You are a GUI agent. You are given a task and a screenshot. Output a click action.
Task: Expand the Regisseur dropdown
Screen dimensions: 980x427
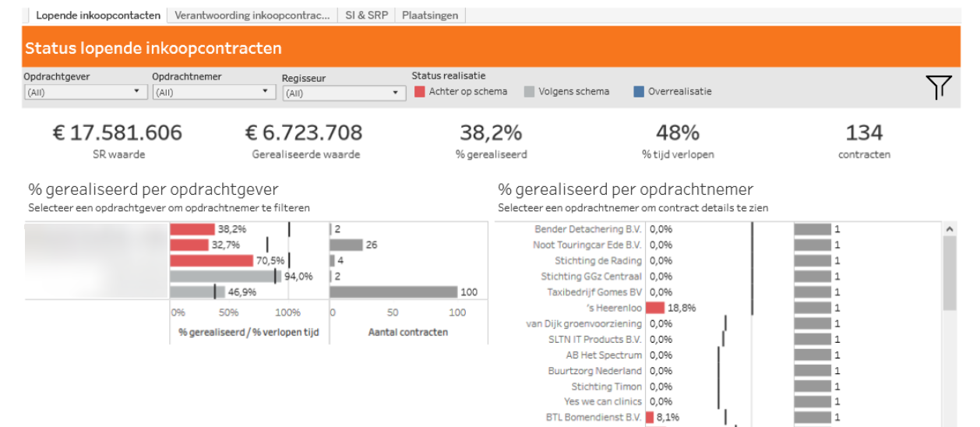344,93
